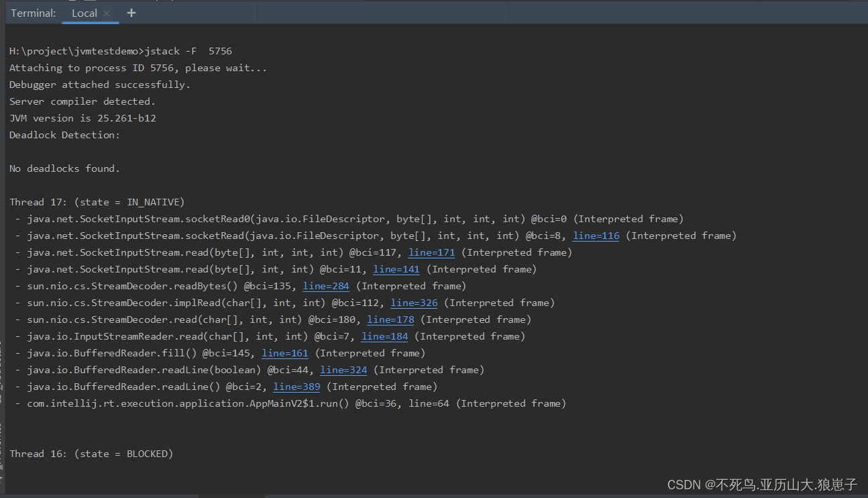
Task: Open line=116 link in socketRead frame
Action: pyautogui.click(x=596, y=235)
